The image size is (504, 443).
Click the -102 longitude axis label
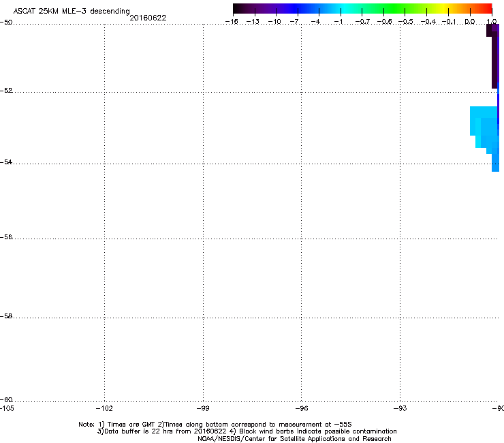tap(104, 408)
